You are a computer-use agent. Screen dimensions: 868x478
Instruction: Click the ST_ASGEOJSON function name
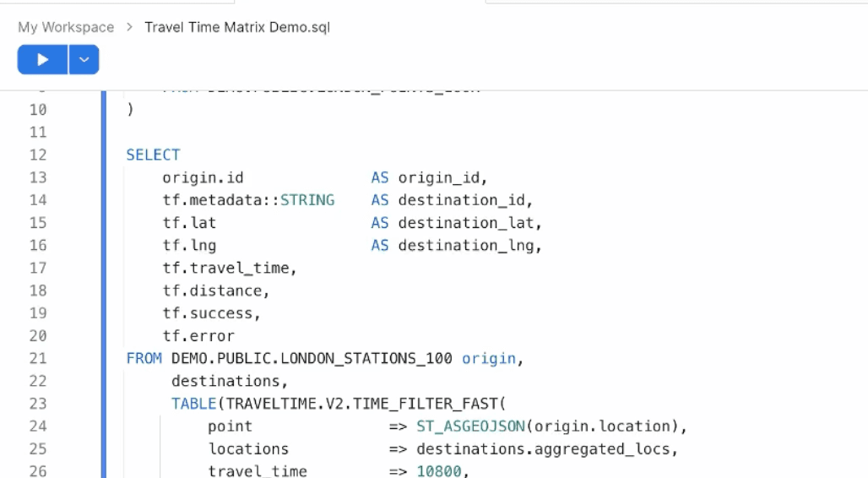pos(470,426)
